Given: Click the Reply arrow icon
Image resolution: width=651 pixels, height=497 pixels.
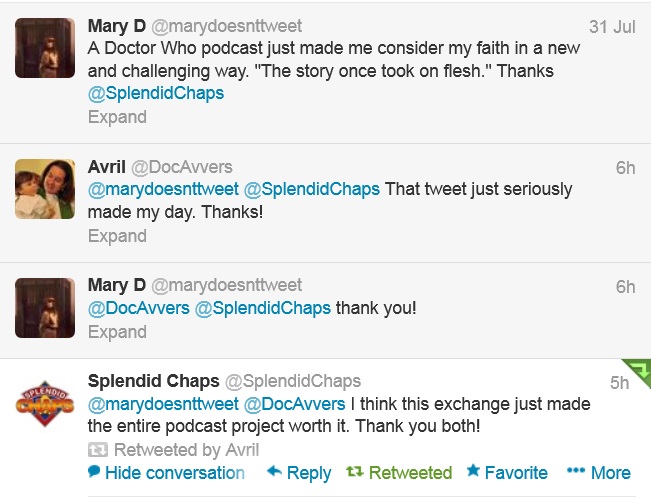Looking at the screenshot, I should 273,473.
